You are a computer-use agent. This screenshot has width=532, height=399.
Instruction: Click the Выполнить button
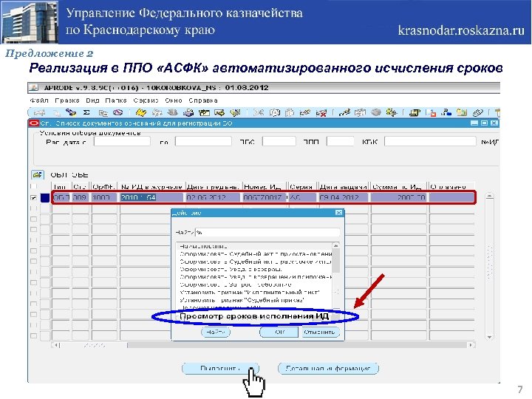coord(220,368)
